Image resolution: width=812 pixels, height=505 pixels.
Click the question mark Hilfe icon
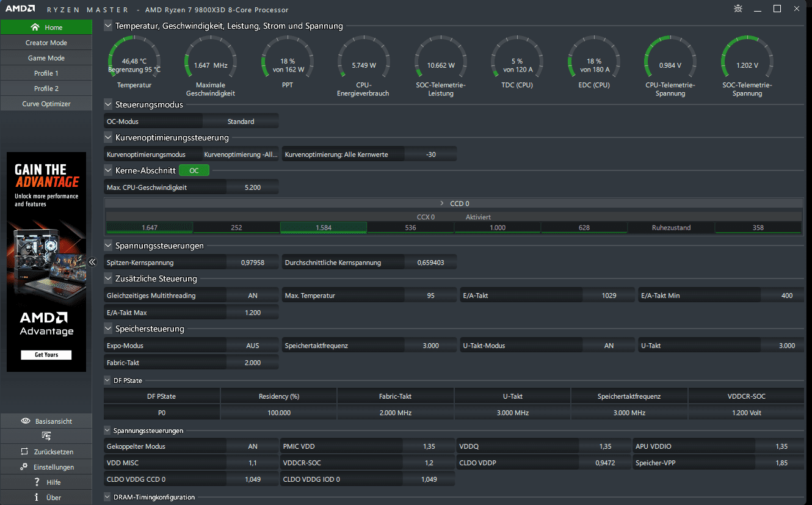click(37, 482)
